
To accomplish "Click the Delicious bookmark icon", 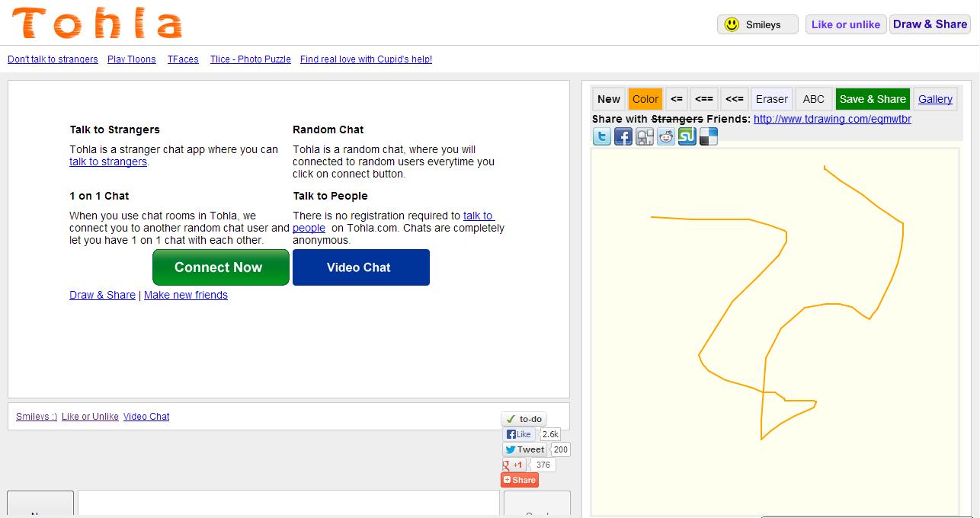I will 709,137.
